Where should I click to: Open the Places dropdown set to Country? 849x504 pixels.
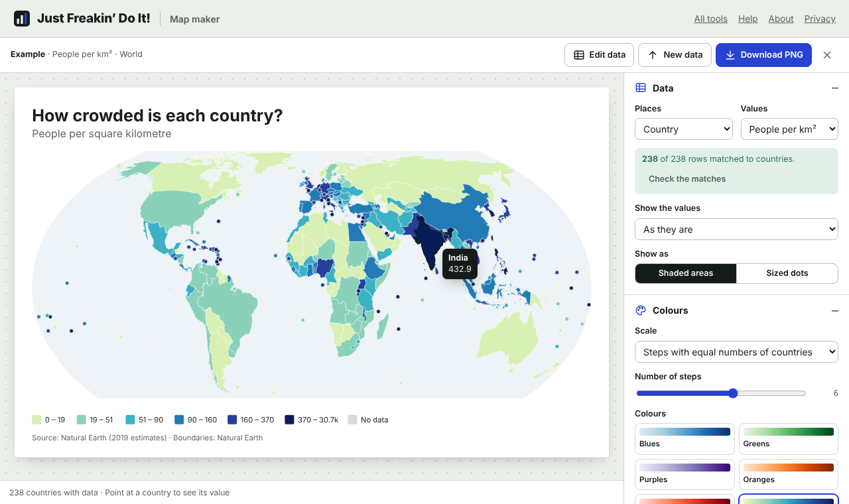tap(684, 129)
